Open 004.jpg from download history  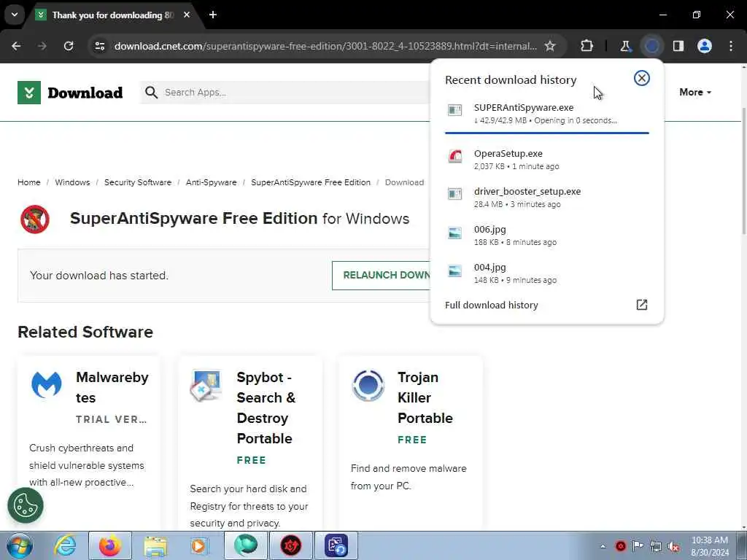[x=547, y=273]
